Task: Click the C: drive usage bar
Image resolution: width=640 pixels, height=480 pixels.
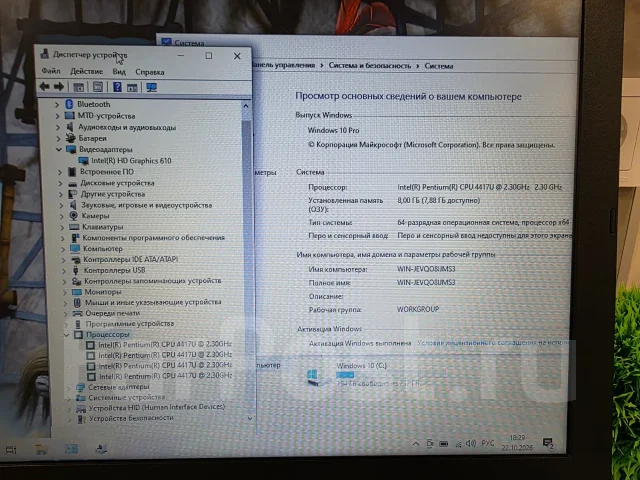Action: [345, 375]
